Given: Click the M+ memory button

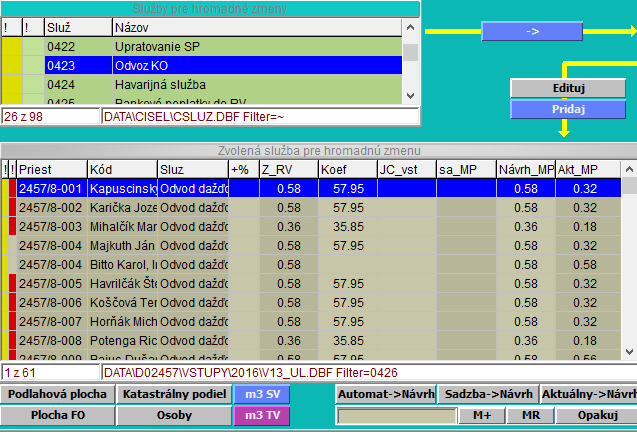Looking at the screenshot, I should click(482, 415).
